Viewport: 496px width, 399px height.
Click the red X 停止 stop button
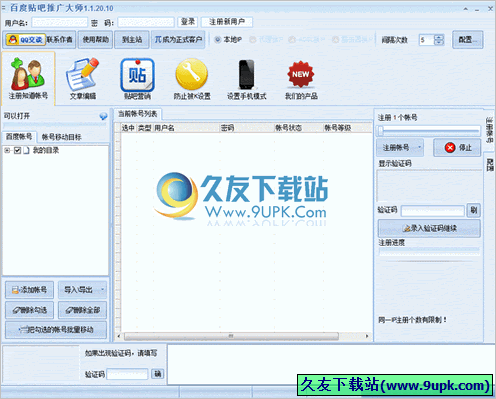(x=457, y=147)
